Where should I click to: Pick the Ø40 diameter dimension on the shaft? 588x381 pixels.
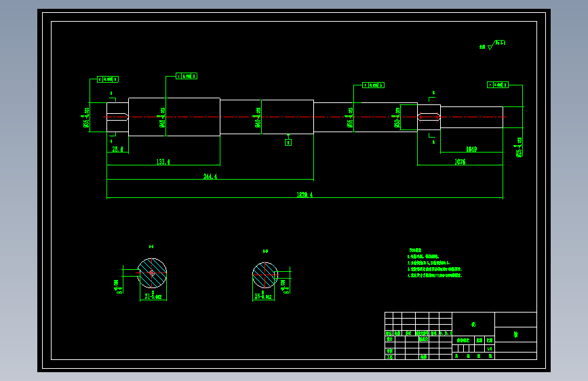(x=258, y=118)
